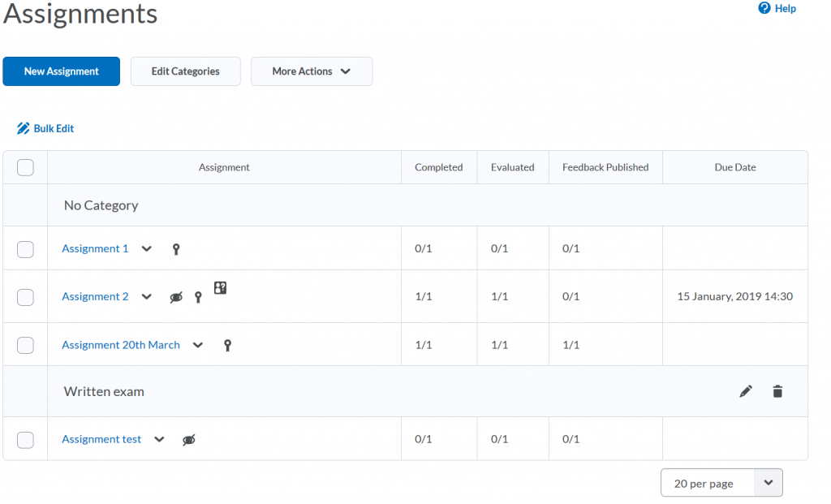This screenshot has width=831, height=504.
Task: Click the Edit Categories button
Action: pos(185,71)
